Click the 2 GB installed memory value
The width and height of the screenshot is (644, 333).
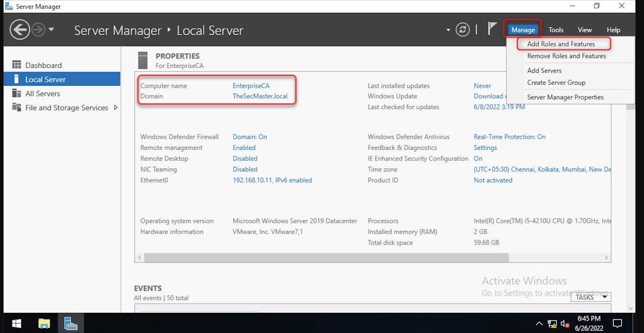coord(481,232)
